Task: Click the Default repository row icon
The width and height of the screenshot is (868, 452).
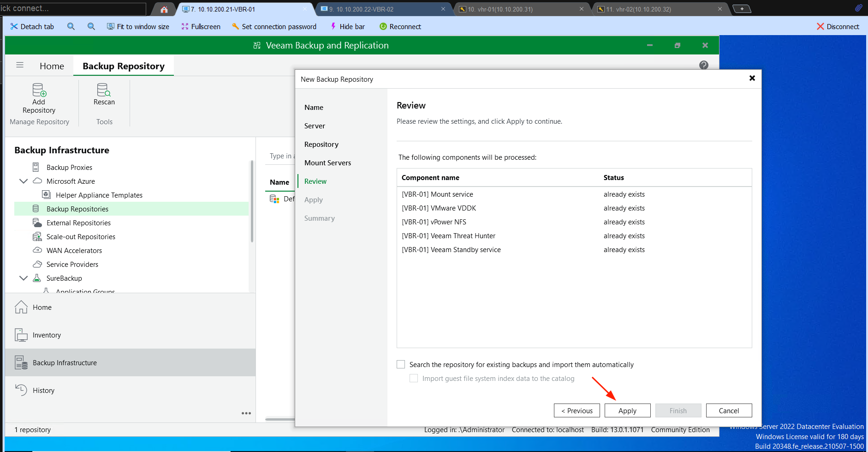Action: pyautogui.click(x=274, y=199)
